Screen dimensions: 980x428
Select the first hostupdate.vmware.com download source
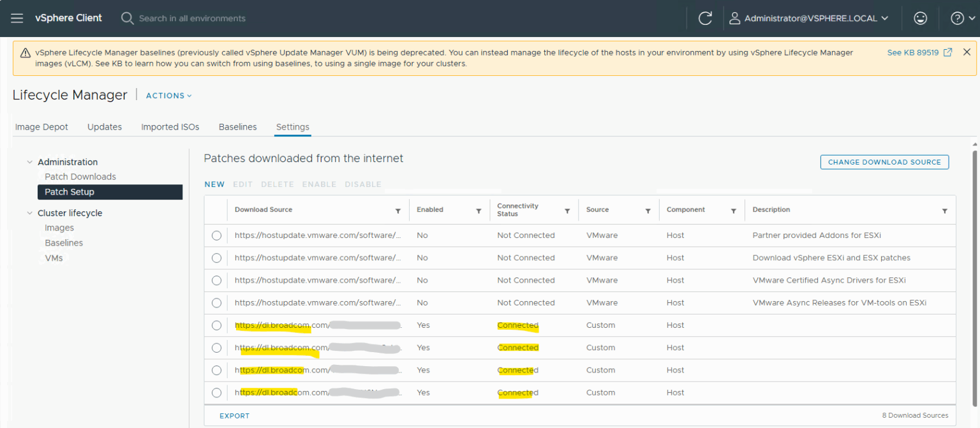[x=216, y=235]
